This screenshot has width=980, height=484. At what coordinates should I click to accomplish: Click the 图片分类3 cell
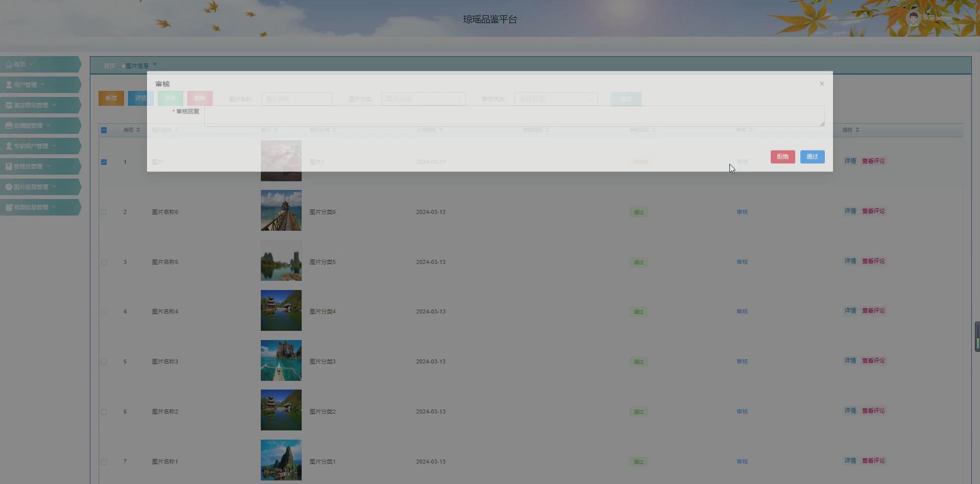click(323, 361)
